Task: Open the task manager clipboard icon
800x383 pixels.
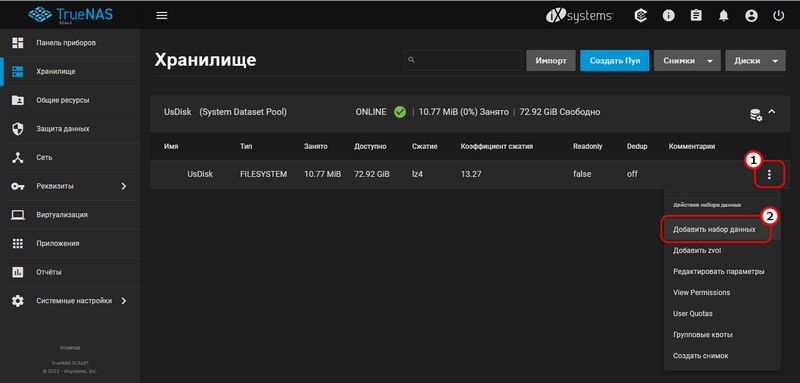Action: click(696, 16)
